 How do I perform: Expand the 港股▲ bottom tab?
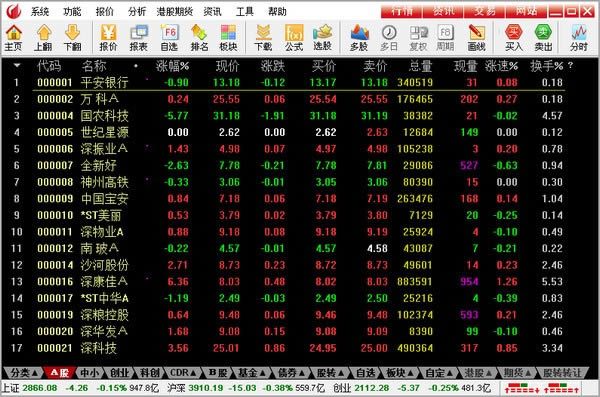pos(477,372)
